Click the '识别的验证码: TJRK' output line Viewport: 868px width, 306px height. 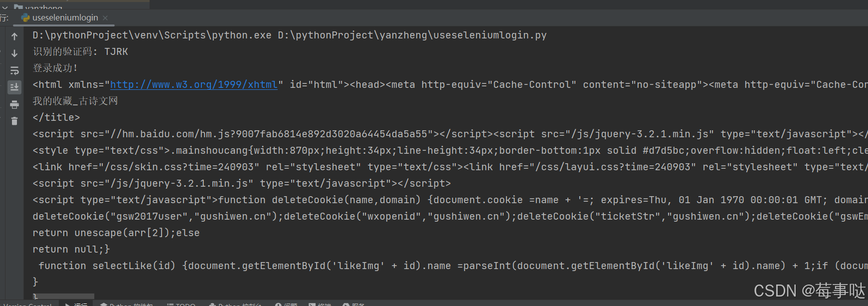(x=80, y=51)
